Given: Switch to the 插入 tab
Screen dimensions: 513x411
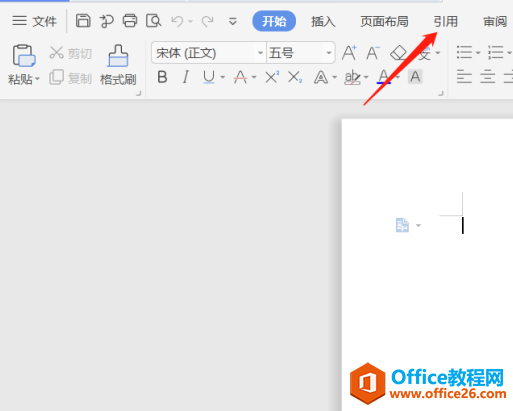Looking at the screenshot, I should coord(323,22).
